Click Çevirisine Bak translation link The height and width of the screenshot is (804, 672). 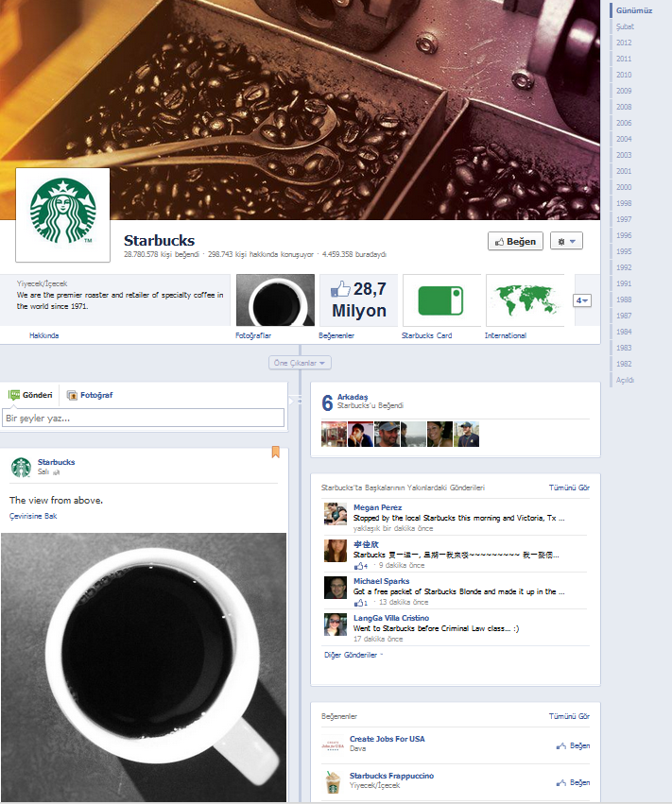[x=33, y=516]
